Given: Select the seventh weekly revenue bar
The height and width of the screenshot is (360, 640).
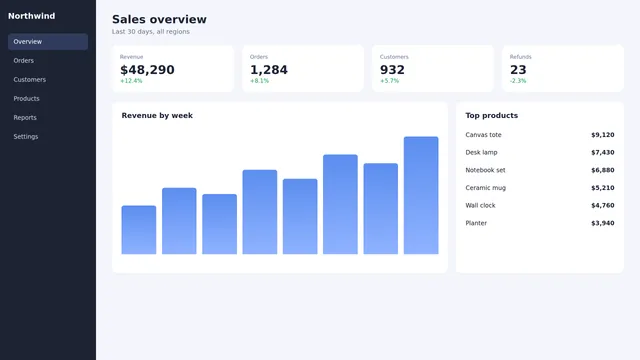Looking at the screenshot, I should tap(381, 209).
